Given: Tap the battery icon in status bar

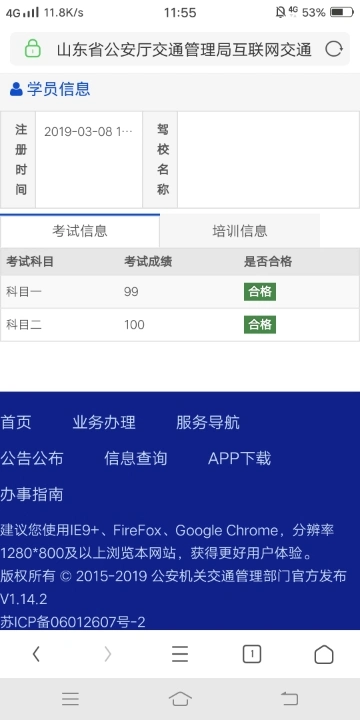Looking at the screenshot, I should click(x=342, y=12).
